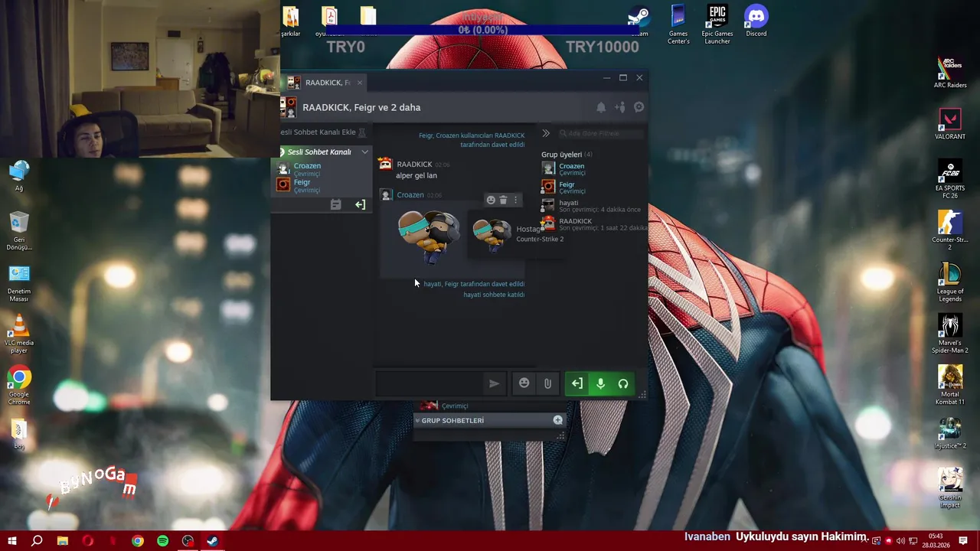Click RAADKICK sender name in chat
Viewport: 980px width, 551px height.
pyautogui.click(x=414, y=165)
